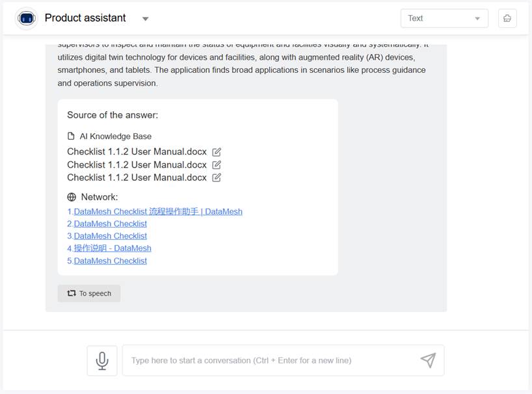The image size is (532, 394).
Task: Click the Product assistant robot avatar
Action: [x=27, y=18]
